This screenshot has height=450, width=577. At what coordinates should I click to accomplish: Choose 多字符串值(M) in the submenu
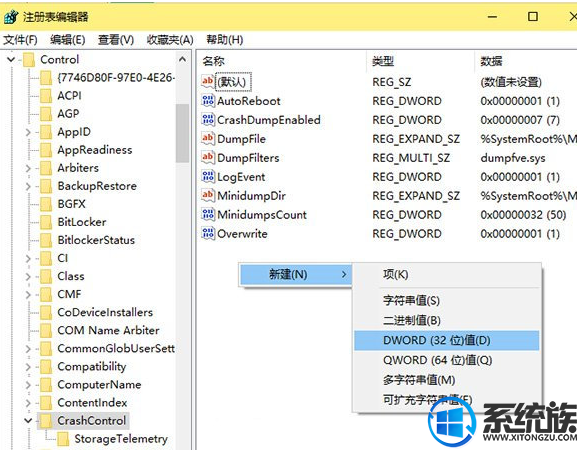click(x=447, y=380)
